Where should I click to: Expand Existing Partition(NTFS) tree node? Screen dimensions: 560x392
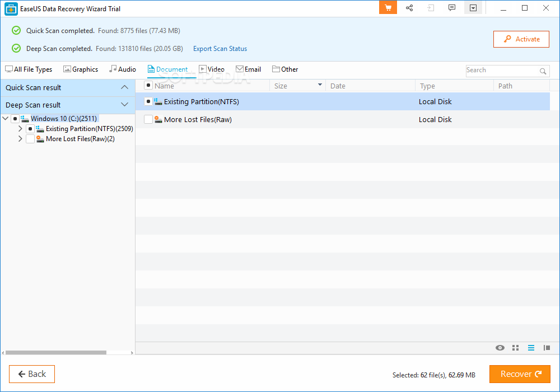coord(20,129)
